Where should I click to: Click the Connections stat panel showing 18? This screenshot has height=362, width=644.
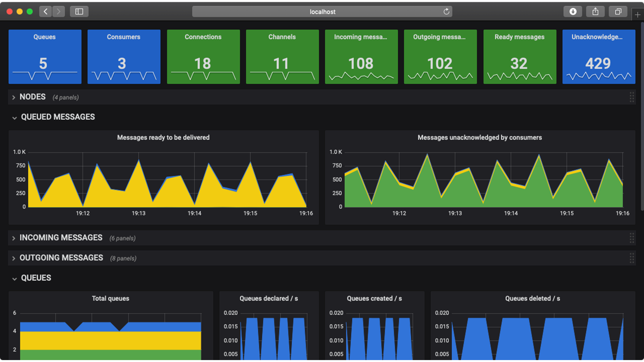tap(203, 57)
